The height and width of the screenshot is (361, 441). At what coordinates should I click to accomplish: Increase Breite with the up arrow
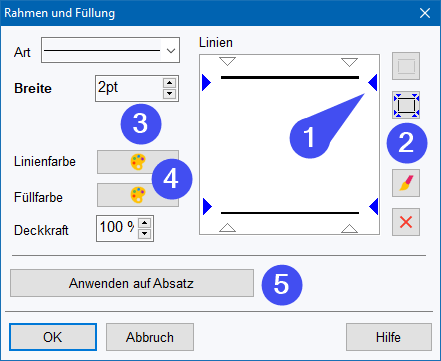[x=169, y=83]
